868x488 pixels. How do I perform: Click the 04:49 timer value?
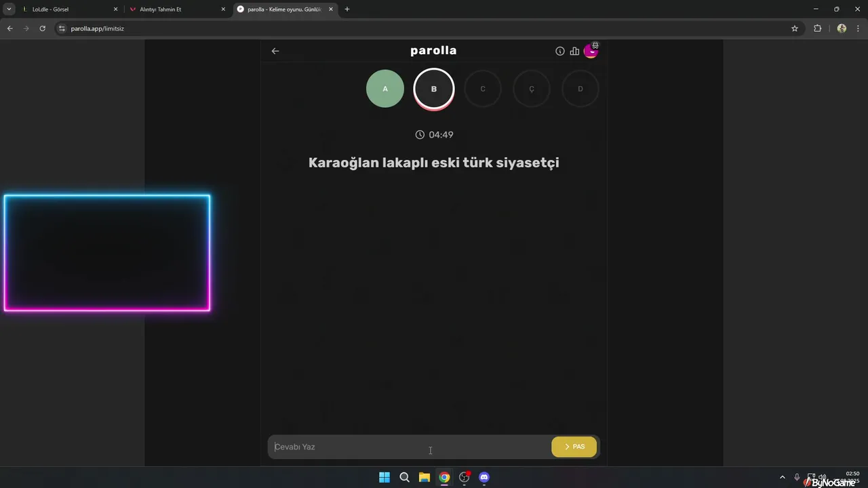(441, 135)
